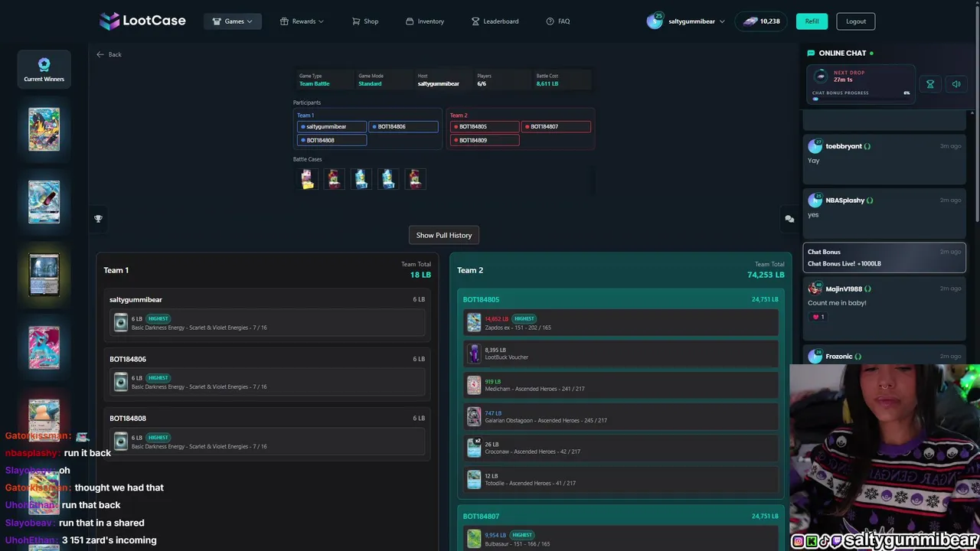Mute chat sound with speaker icon

pos(955,84)
